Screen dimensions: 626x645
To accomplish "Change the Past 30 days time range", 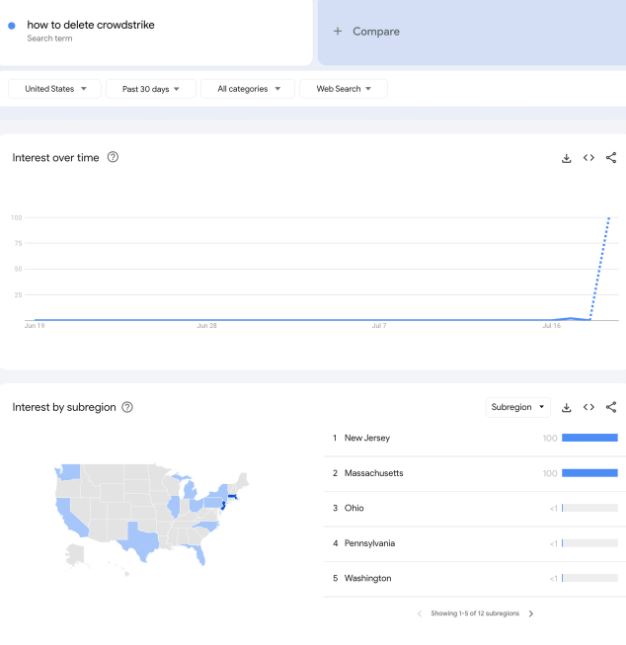I will point(151,89).
